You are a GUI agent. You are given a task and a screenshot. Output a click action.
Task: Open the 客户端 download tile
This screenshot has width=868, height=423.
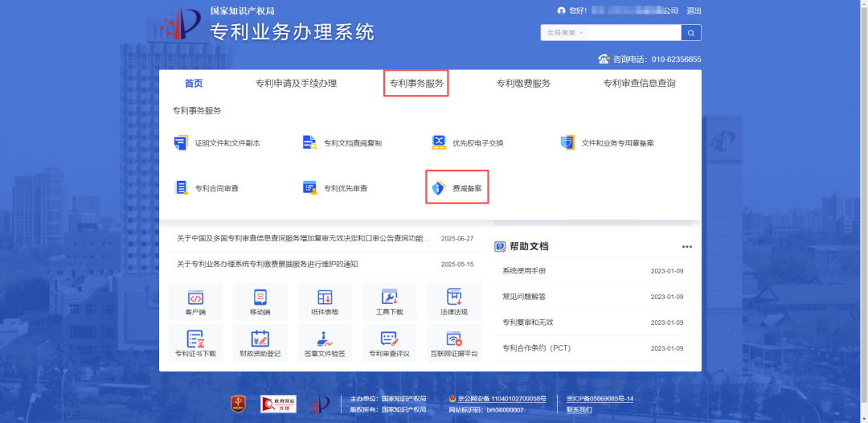[x=195, y=302]
